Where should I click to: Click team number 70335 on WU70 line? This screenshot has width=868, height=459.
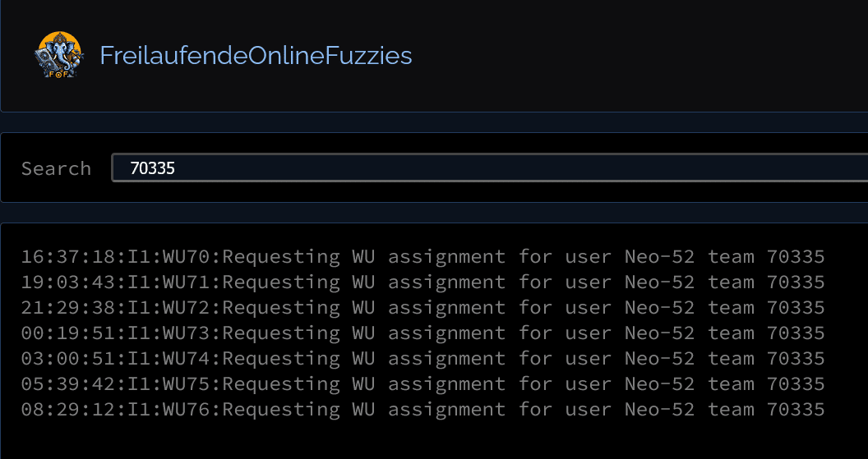[796, 257]
